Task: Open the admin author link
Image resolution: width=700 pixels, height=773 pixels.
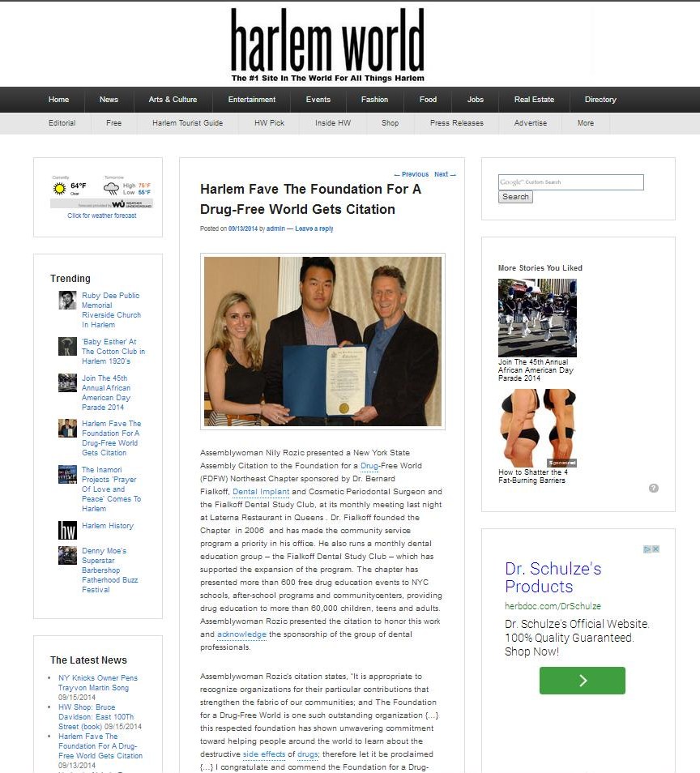Action: [275, 228]
